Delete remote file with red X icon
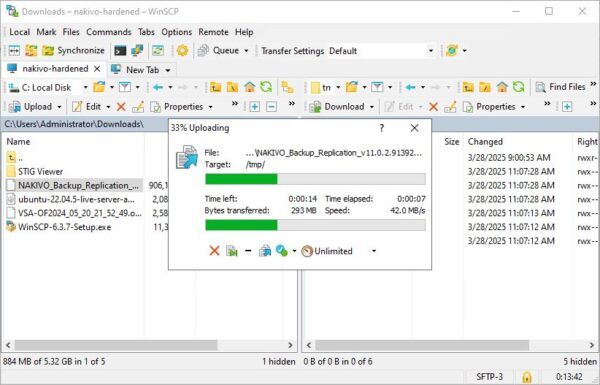This screenshot has width=600, height=385. (433, 106)
